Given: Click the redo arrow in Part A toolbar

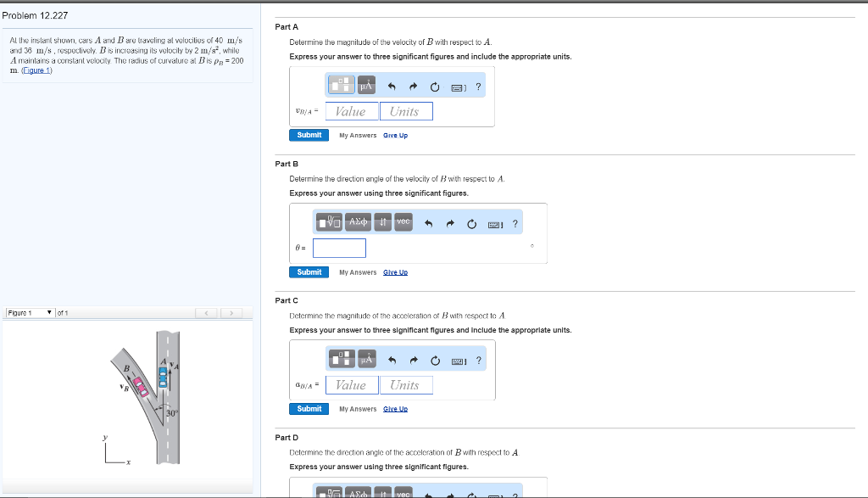Looking at the screenshot, I should point(413,86).
